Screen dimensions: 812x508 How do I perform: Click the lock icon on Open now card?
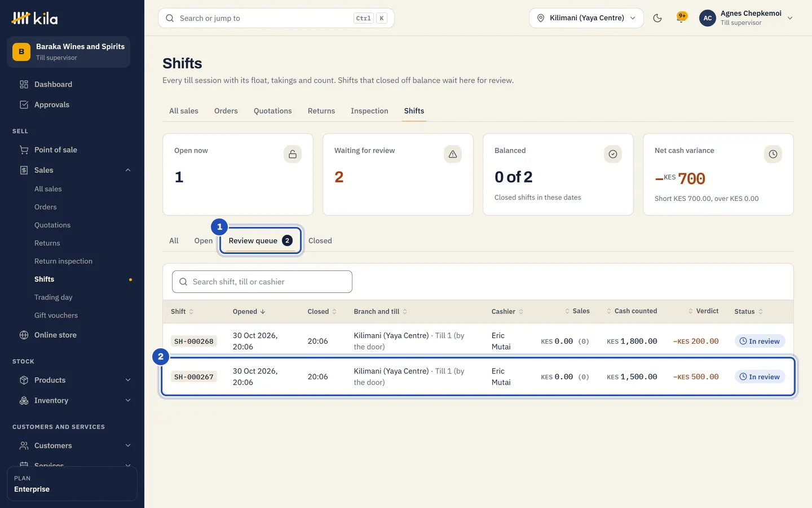(293, 154)
